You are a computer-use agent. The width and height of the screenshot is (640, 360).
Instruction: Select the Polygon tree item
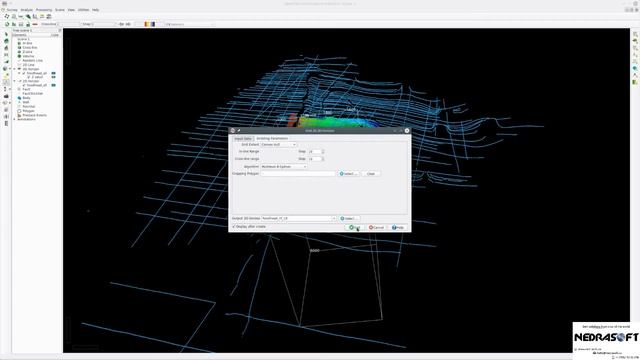(28, 111)
